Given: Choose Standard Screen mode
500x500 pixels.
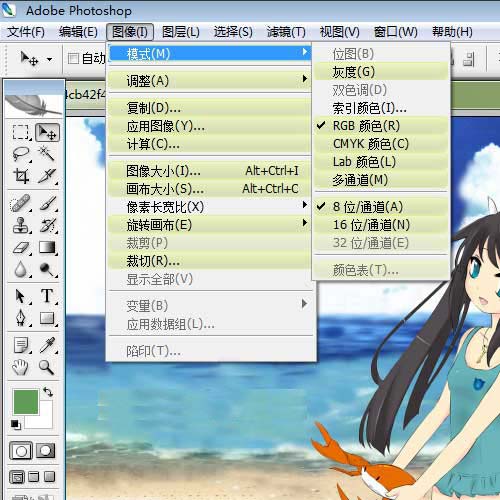Looking at the screenshot, I should (x=17, y=477).
